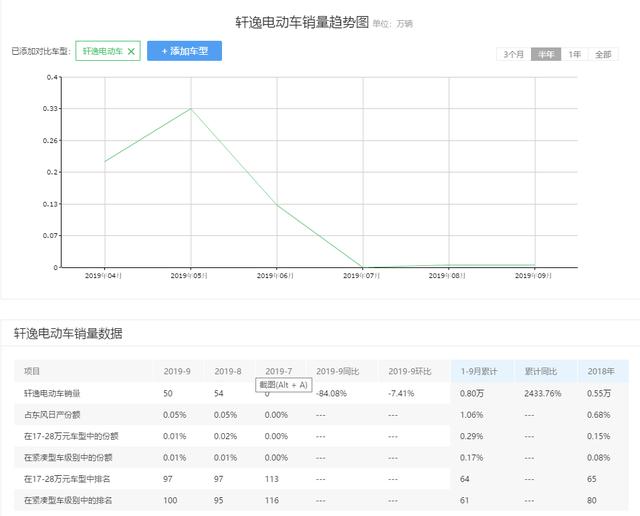Click the 2019-9 column header

(177, 371)
